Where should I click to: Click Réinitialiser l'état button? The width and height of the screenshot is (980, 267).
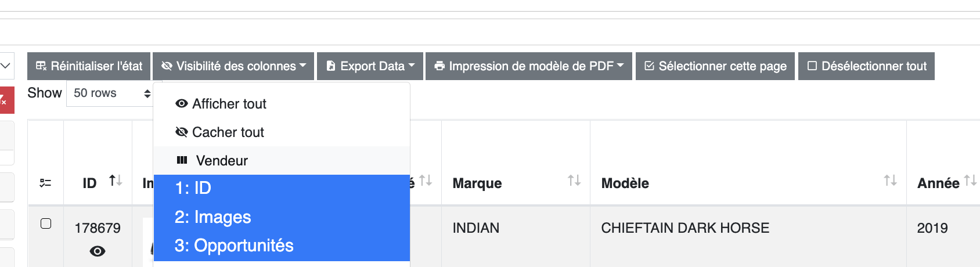89,66
